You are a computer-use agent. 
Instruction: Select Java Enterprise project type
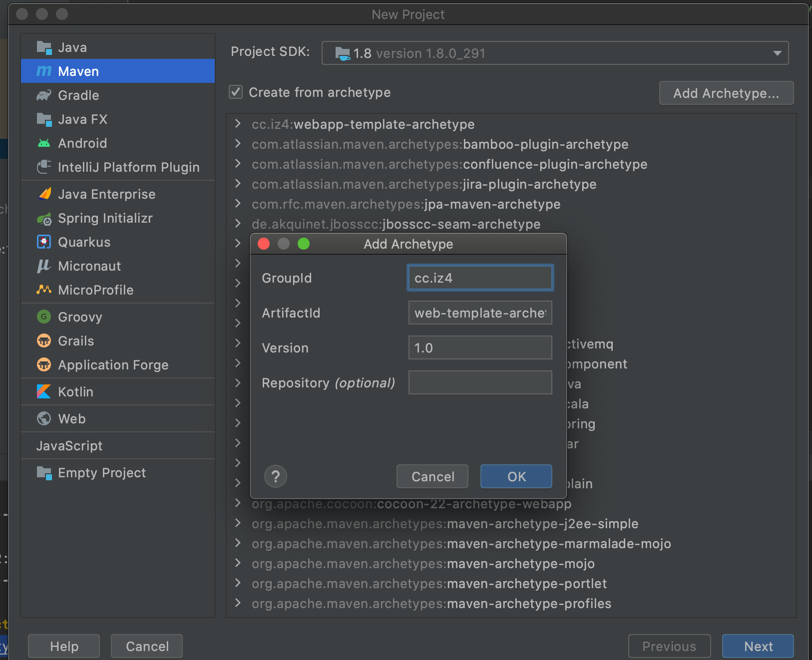click(118, 194)
